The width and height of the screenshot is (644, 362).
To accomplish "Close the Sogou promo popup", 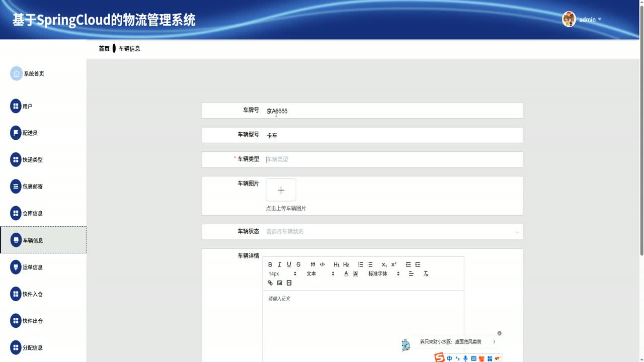I will coord(499,333).
